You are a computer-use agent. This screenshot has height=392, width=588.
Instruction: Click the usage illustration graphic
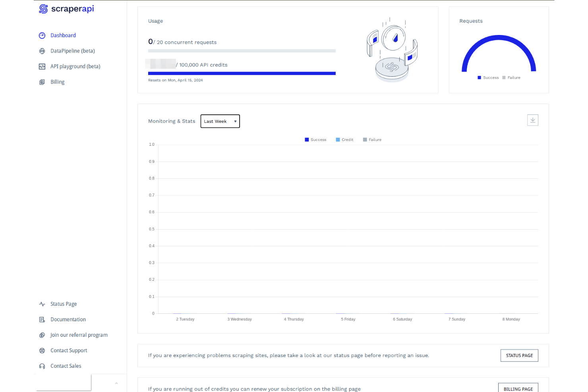coord(392,50)
